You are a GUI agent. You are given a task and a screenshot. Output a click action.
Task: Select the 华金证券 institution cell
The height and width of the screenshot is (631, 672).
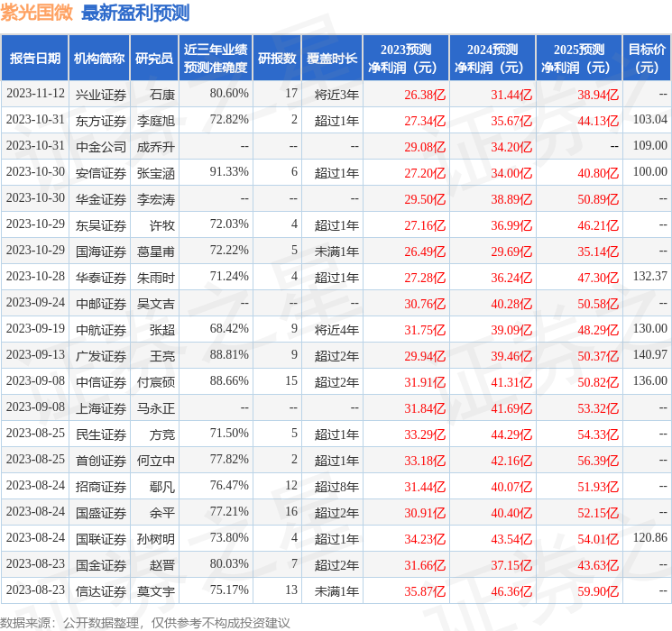tap(101, 199)
